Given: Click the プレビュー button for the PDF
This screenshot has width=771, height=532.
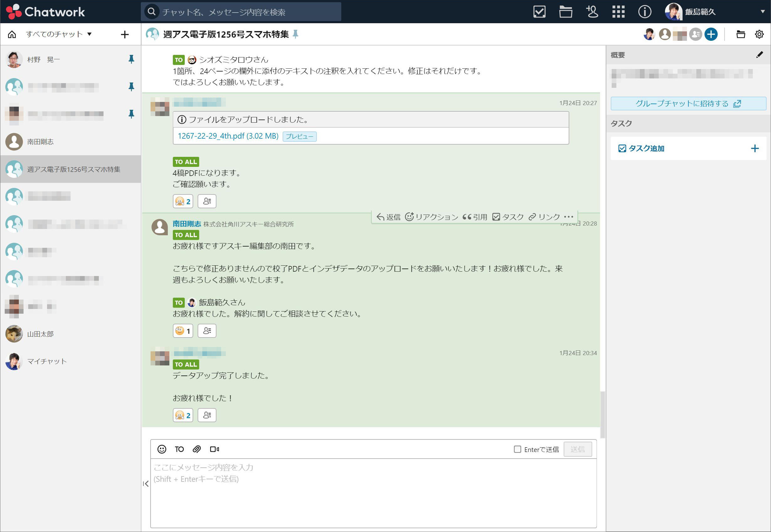Looking at the screenshot, I should tap(299, 136).
